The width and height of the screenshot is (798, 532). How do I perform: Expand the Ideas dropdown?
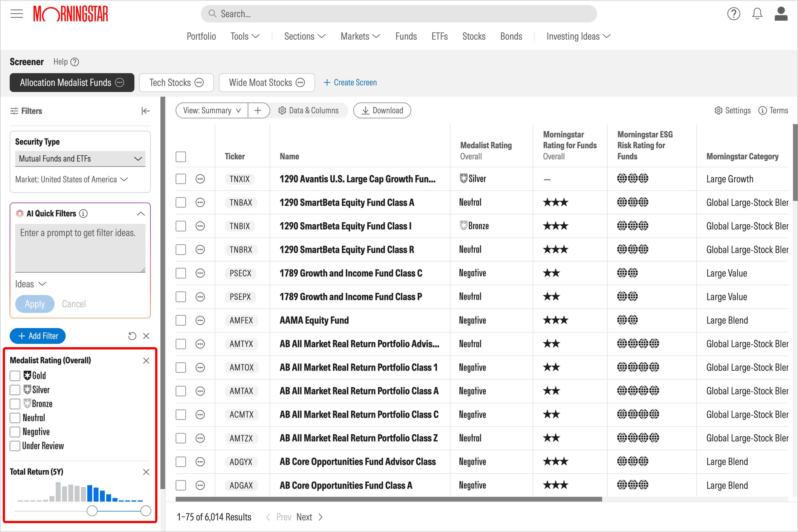coord(30,284)
